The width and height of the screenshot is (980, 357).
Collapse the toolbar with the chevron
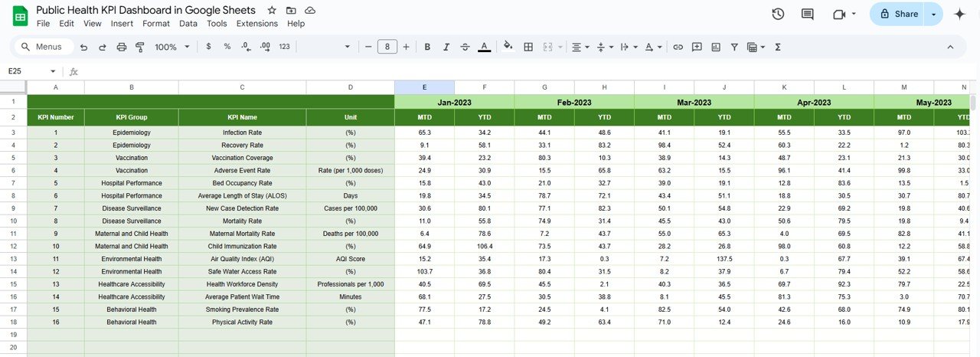pyautogui.click(x=950, y=47)
